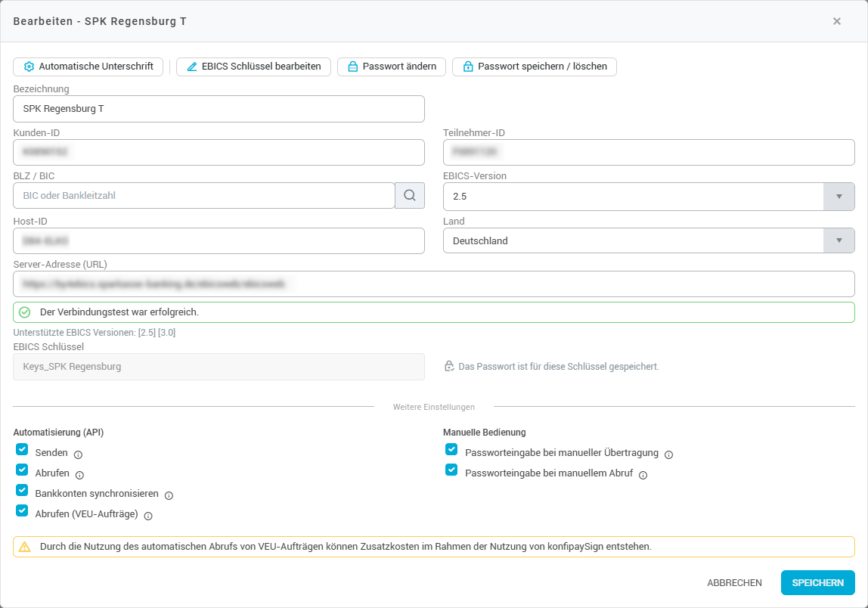Click info icon next to Abrufen

pos(79,475)
